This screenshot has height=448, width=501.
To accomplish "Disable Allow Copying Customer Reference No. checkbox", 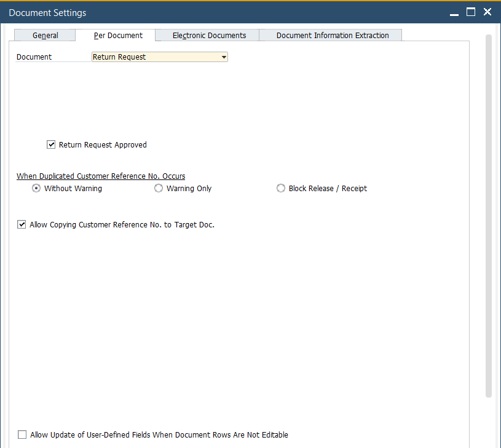I will (22, 225).
